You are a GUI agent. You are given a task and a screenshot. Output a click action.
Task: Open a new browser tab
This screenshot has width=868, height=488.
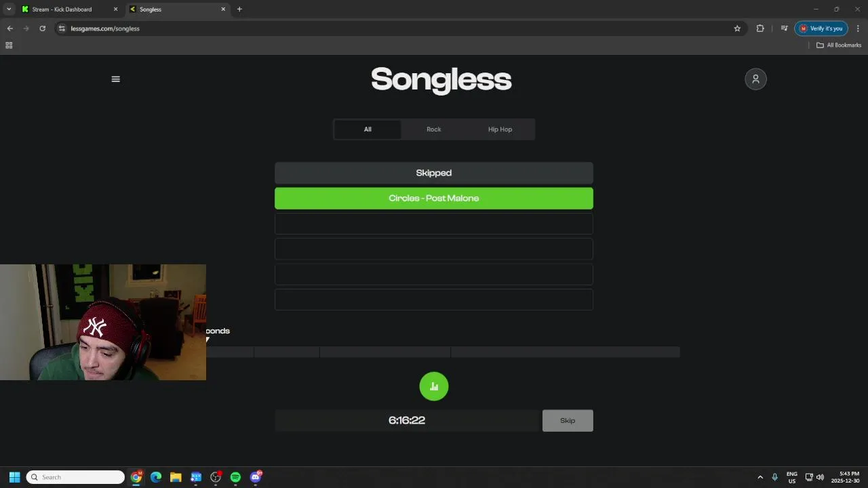[x=239, y=9]
